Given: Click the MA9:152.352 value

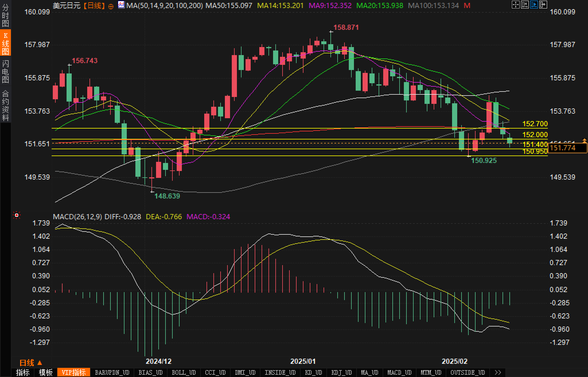Looking at the screenshot, I should click(x=330, y=5).
